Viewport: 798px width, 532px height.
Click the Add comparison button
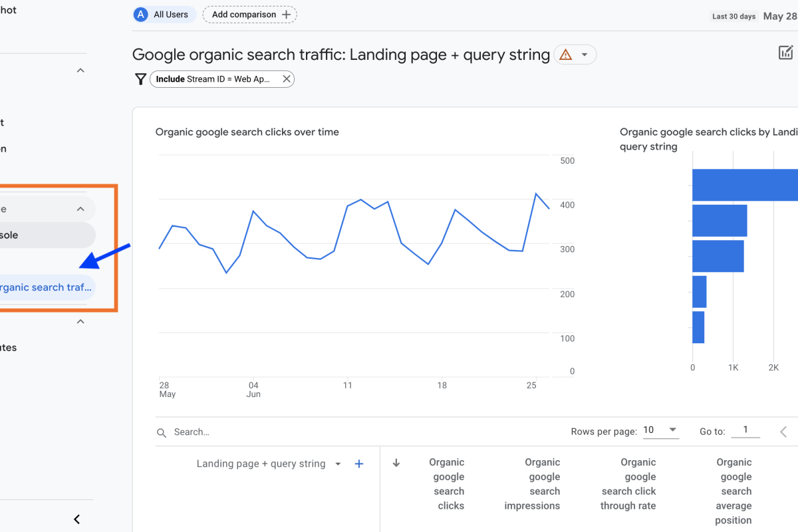250,15
